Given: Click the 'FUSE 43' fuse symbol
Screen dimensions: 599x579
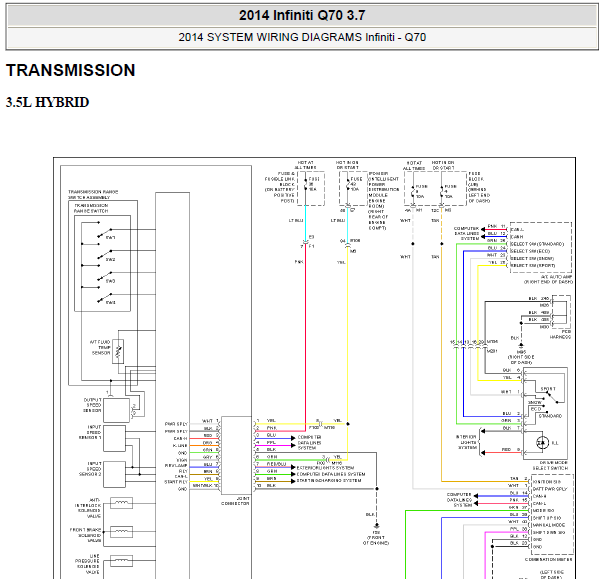Looking at the screenshot, I should tap(347, 184).
